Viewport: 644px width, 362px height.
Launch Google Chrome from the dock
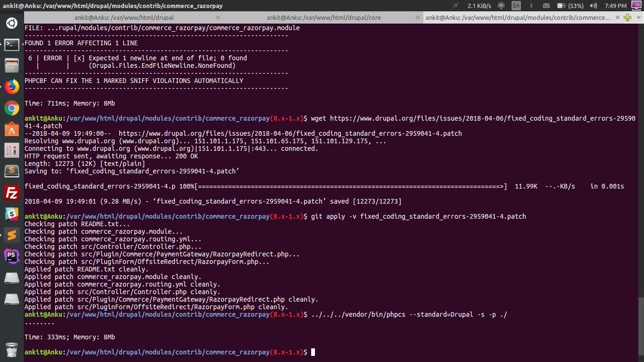coord(12,108)
